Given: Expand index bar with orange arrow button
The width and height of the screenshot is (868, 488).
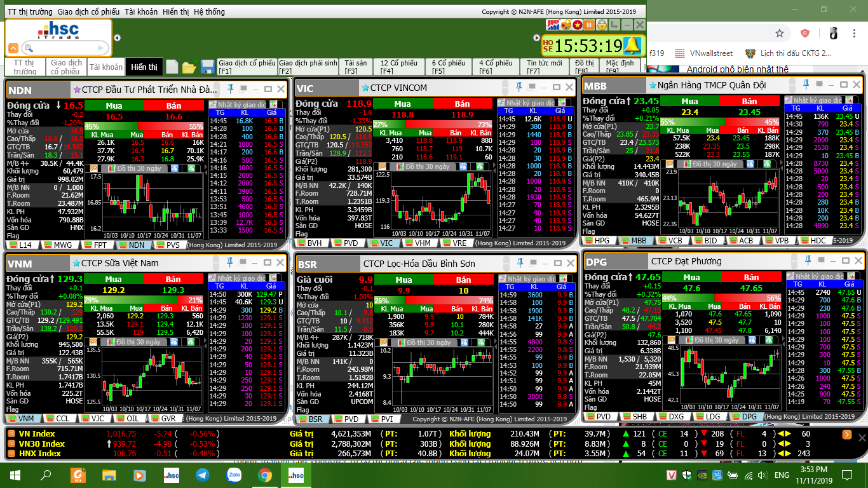Looking at the screenshot, I should point(847,435).
